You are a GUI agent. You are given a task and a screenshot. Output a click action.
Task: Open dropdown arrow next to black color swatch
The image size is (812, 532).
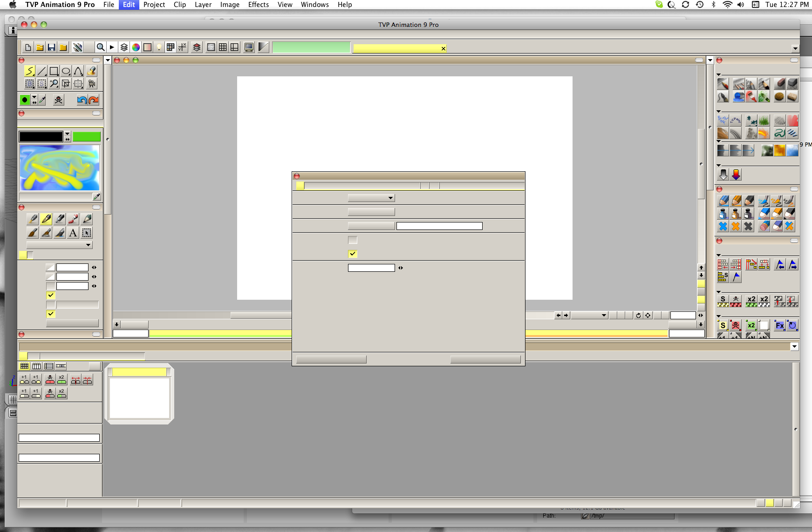pyautogui.click(x=68, y=134)
